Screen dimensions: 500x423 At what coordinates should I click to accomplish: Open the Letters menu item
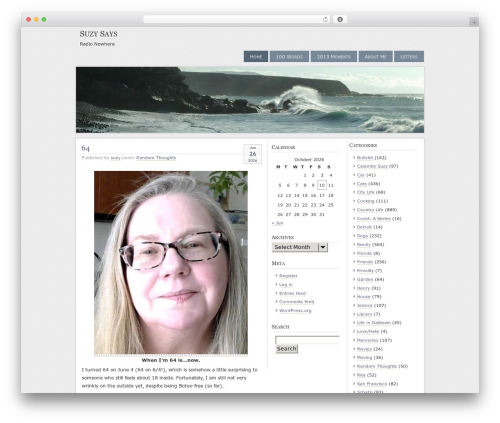pyautogui.click(x=409, y=57)
